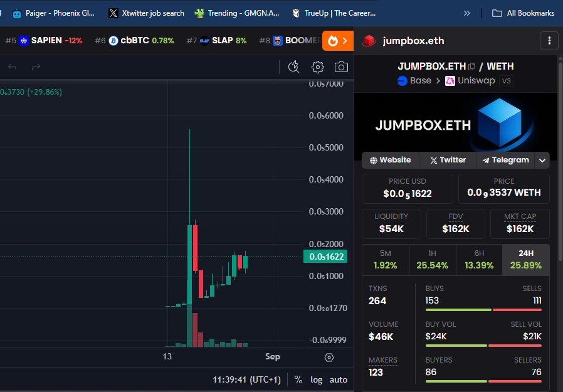The image size is (563, 392).
Task: Click MAKERS label
Action: click(x=383, y=360)
